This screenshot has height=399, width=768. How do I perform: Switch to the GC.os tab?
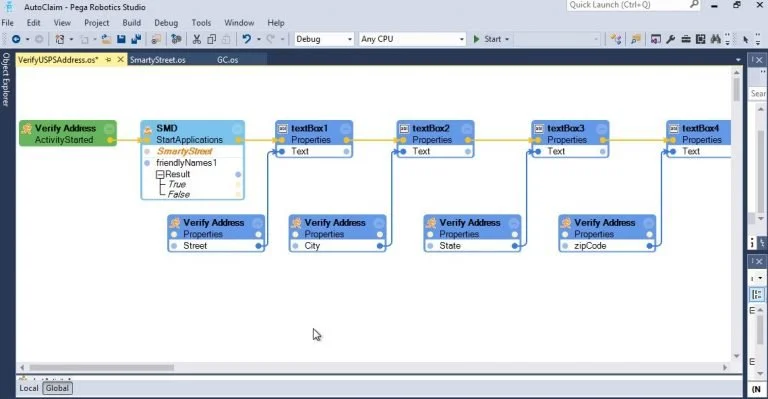point(228,60)
